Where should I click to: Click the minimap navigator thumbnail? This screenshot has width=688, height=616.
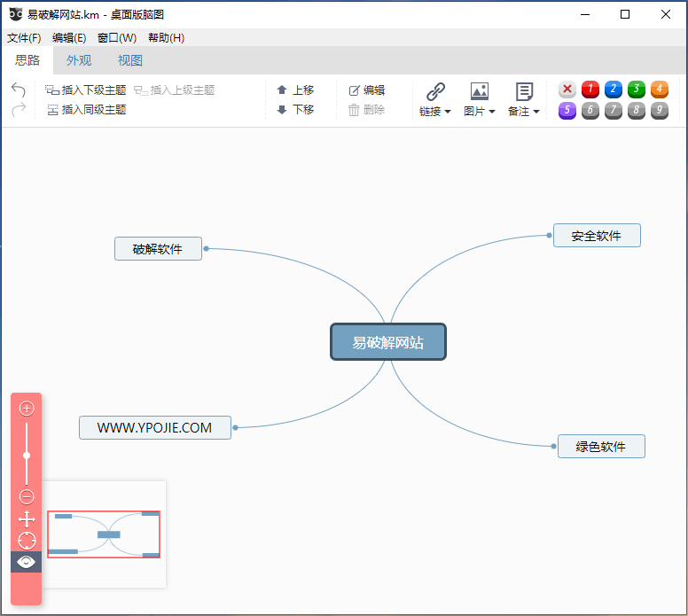pos(104,534)
